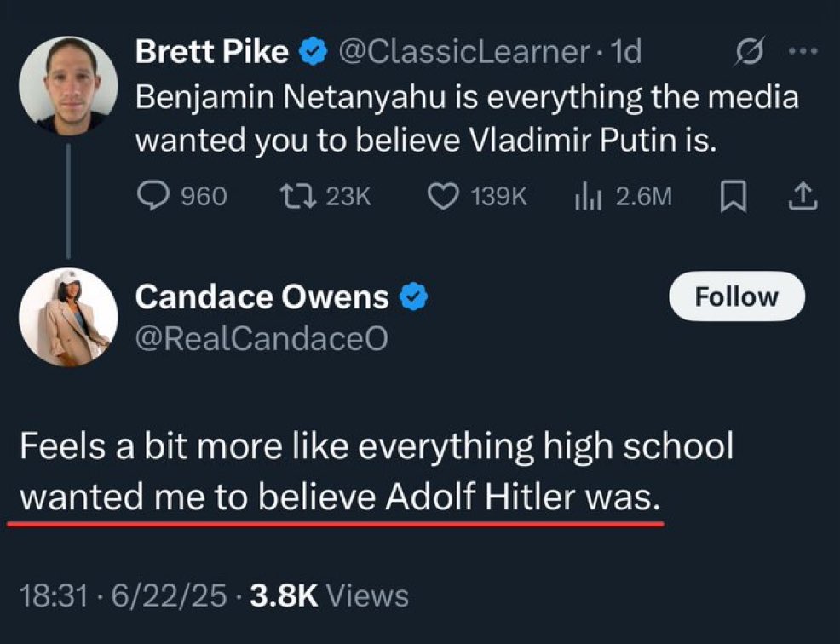The image size is (840, 644).
Task: Open the 18:31 · 6/22/25 timestamp
Action: tap(124, 595)
